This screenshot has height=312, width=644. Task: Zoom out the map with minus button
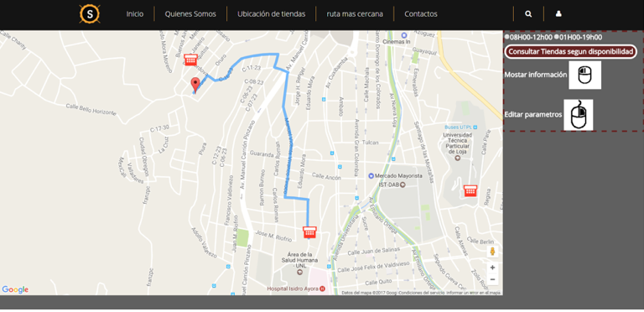(492, 279)
